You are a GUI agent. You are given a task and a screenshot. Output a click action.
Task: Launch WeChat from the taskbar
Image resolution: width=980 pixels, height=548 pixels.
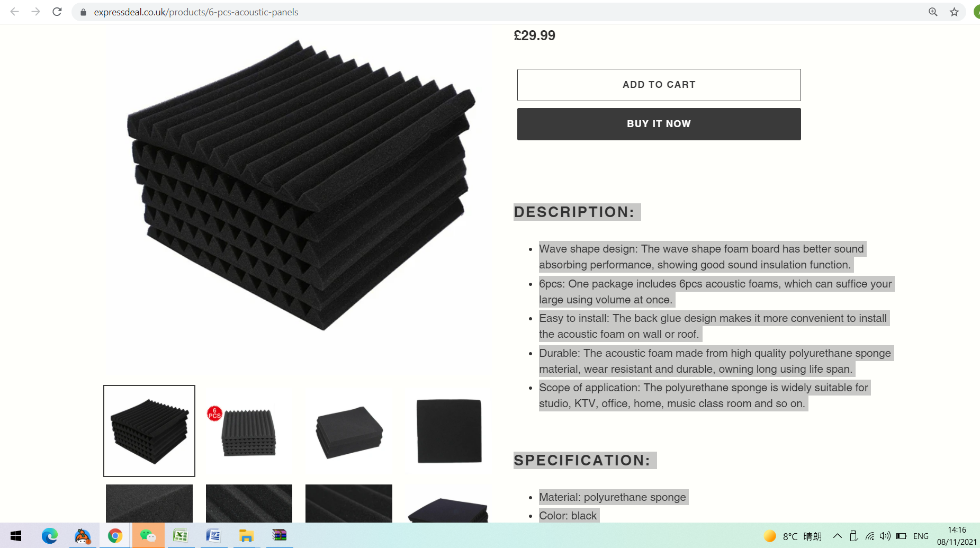coord(148,536)
